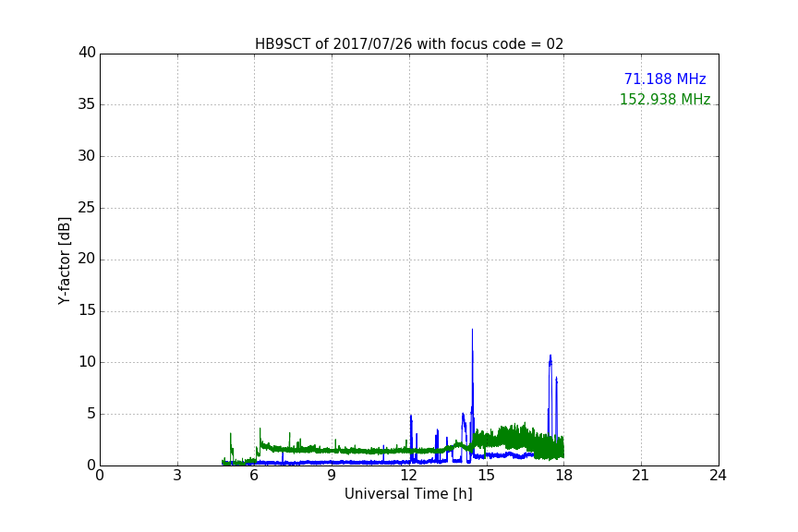Click the "Universal Time [h]" axis label

tap(408, 494)
